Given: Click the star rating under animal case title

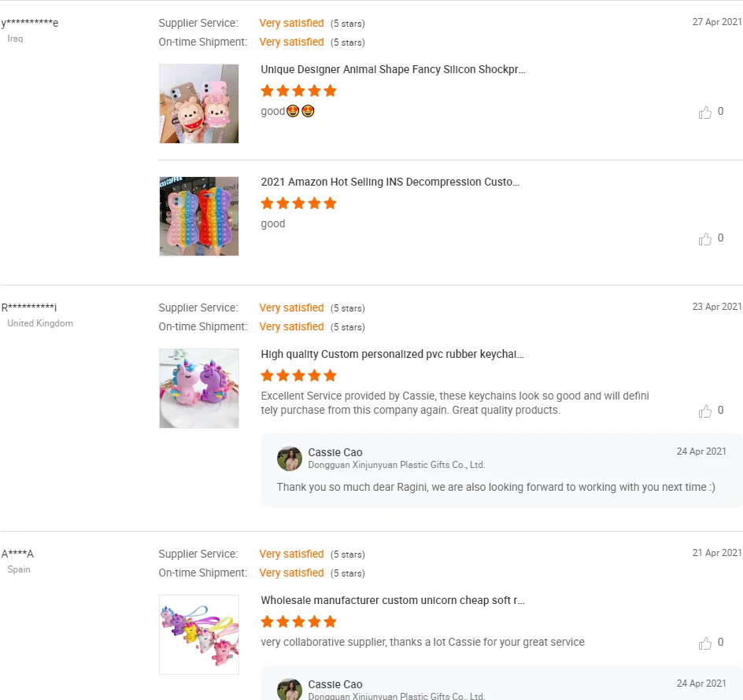Looking at the screenshot, I should click(x=298, y=90).
